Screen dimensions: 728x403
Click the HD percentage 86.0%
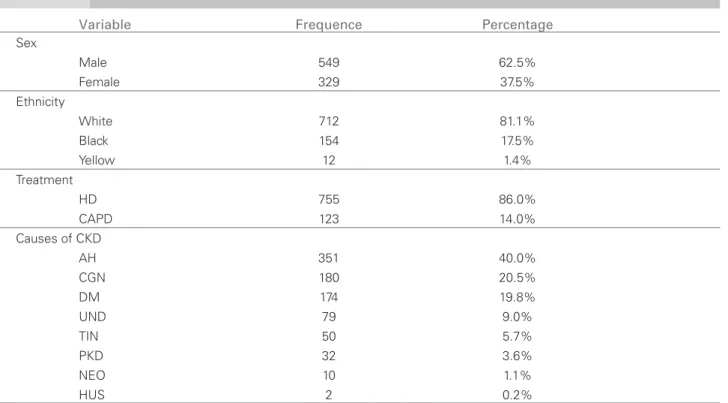[x=517, y=199]
